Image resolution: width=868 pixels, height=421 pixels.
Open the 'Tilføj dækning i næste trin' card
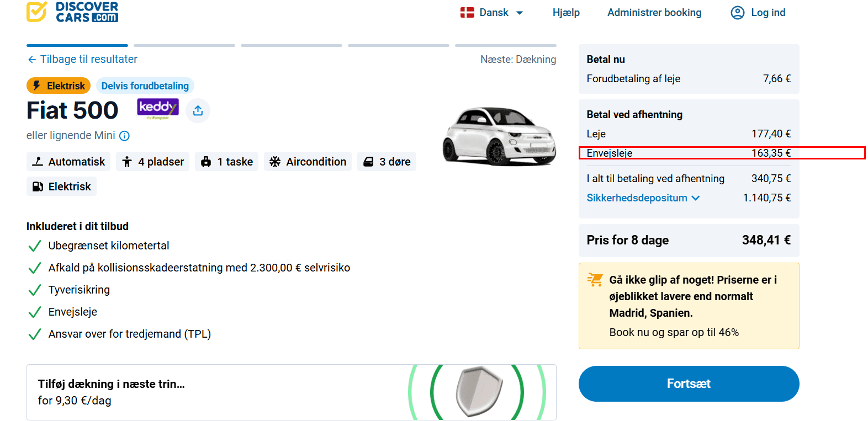coord(291,392)
